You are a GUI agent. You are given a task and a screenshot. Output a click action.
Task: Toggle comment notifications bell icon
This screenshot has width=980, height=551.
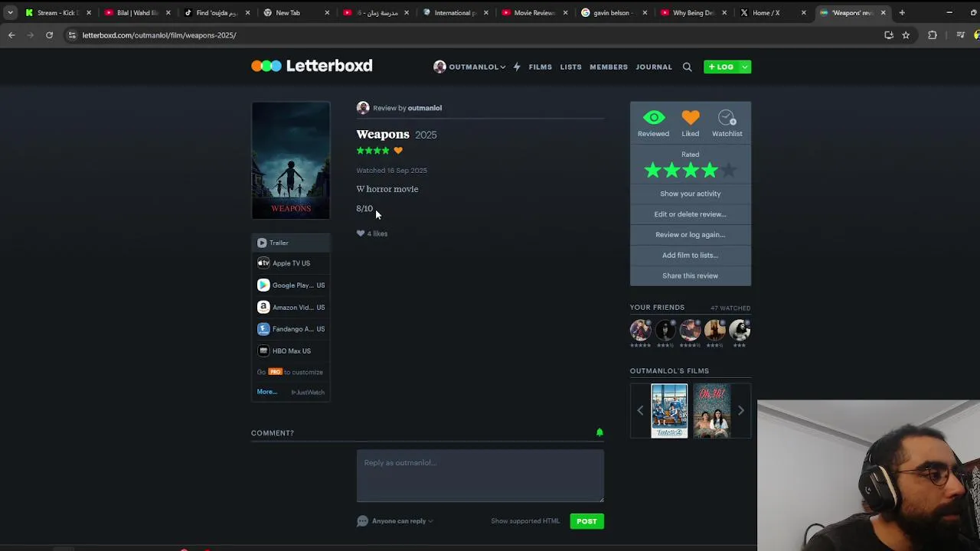tap(599, 432)
